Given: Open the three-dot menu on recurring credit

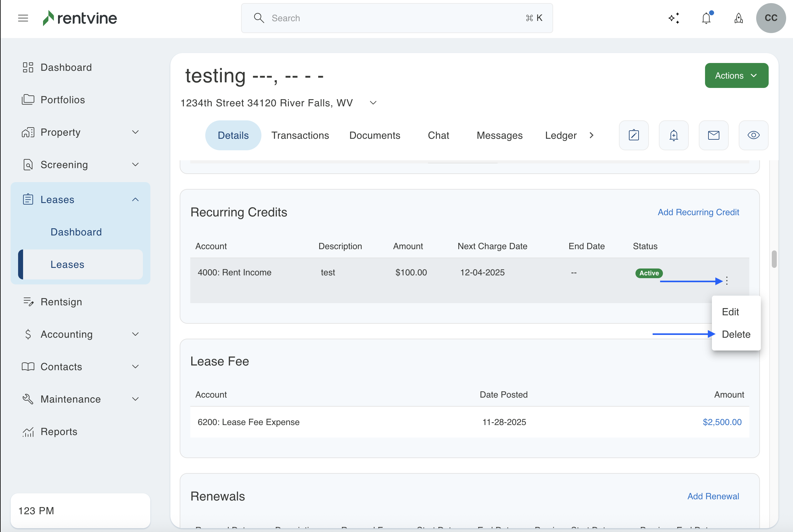Looking at the screenshot, I should coord(727,281).
